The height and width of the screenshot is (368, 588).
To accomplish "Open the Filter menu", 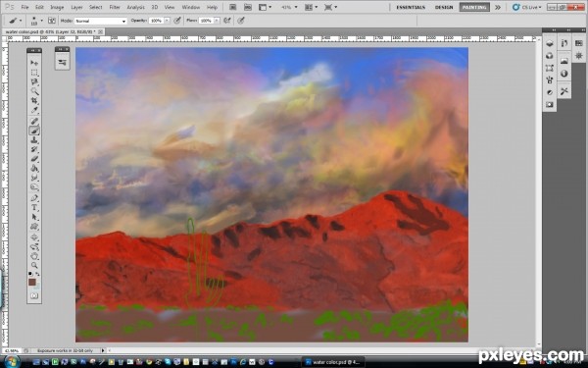I will click(x=115, y=7).
